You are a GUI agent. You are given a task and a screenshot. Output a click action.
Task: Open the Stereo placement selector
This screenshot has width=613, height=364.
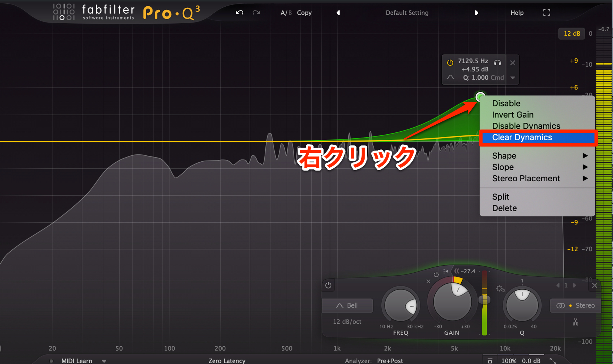click(x=576, y=306)
